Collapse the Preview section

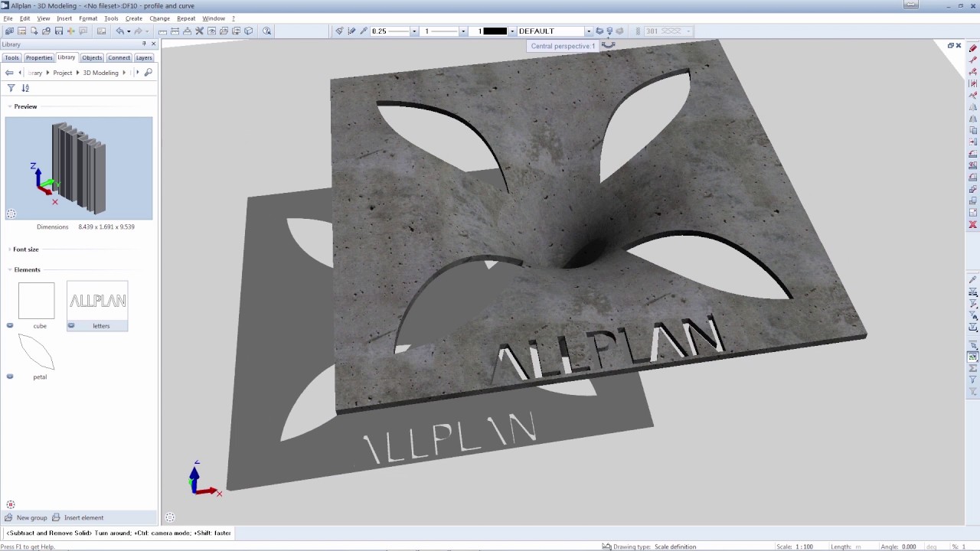pyautogui.click(x=10, y=106)
